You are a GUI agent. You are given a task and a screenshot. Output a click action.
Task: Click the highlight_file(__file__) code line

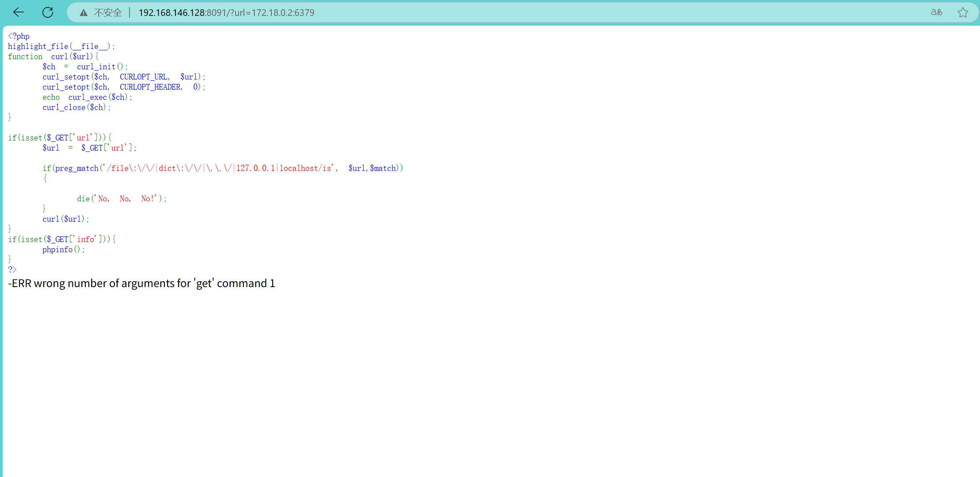point(61,46)
